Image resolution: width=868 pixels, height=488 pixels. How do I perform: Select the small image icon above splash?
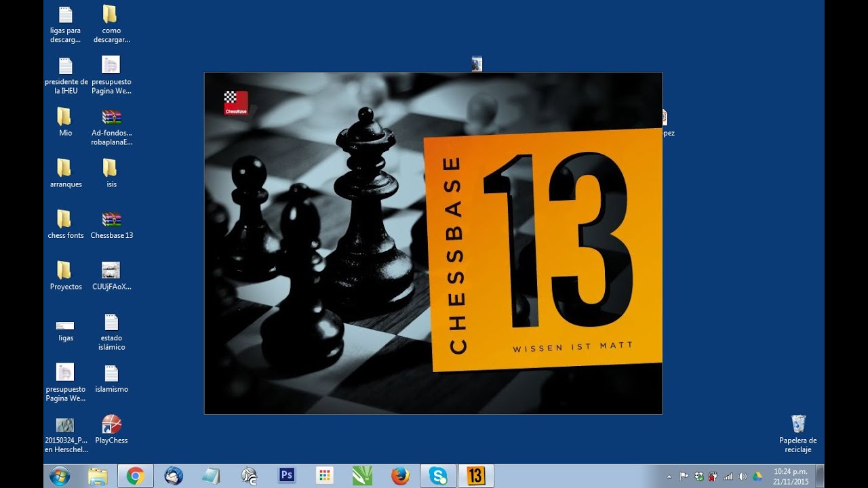click(x=477, y=64)
